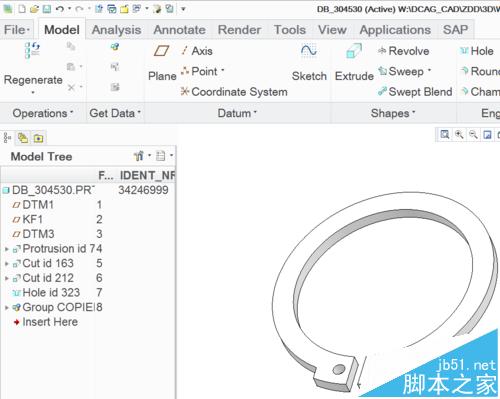Open the quick access toolbar customize arrow
The image size is (500, 399).
coord(183,9)
